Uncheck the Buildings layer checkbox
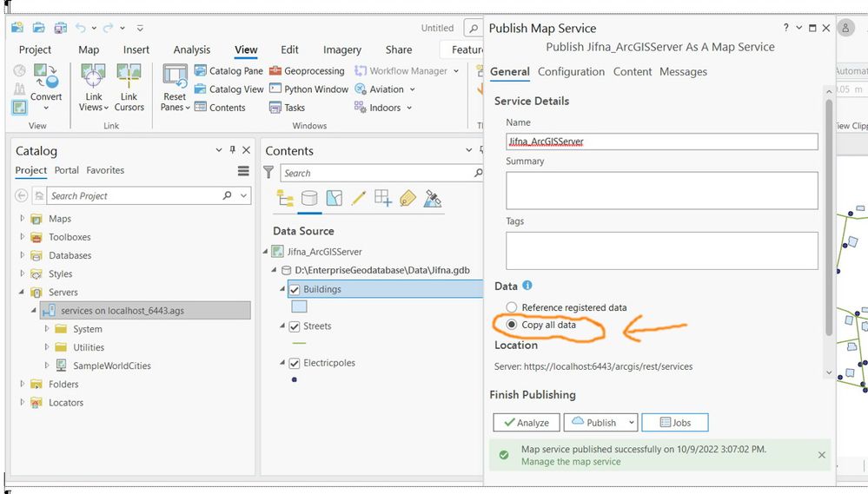Screen dimensions: 868x494 point(295,289)
